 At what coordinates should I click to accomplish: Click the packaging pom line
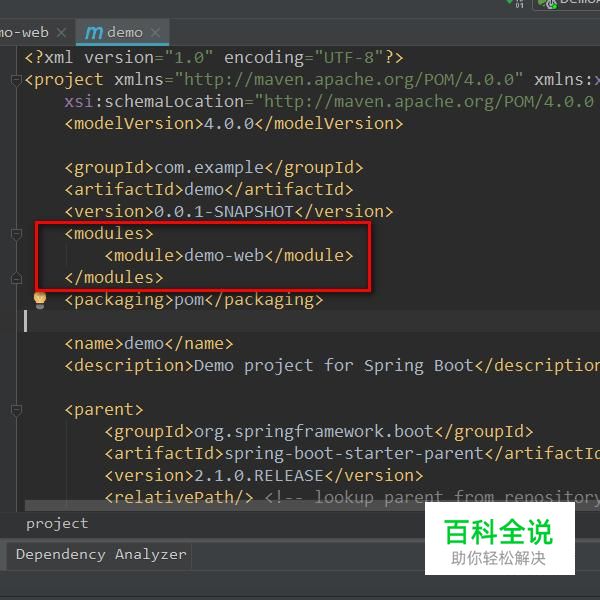click(194, 300)
